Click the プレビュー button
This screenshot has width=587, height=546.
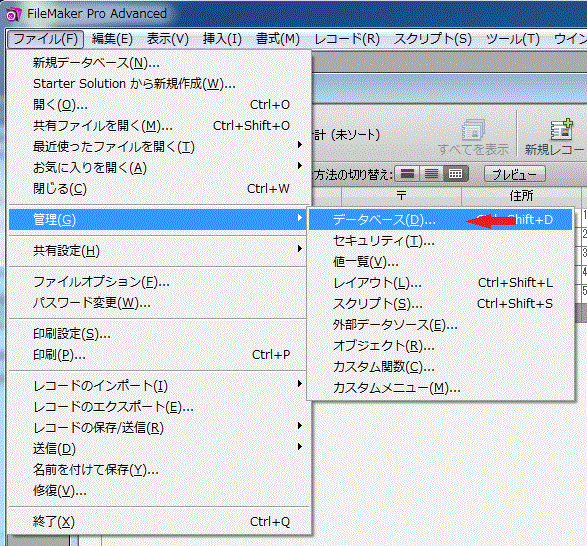[x=514, y=174]
